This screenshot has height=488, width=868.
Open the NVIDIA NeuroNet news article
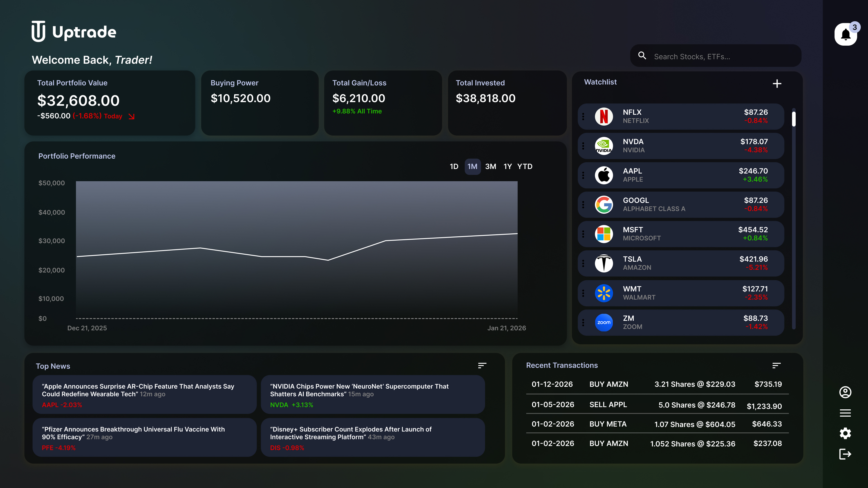pyautogui.click(x=373, y=394)
